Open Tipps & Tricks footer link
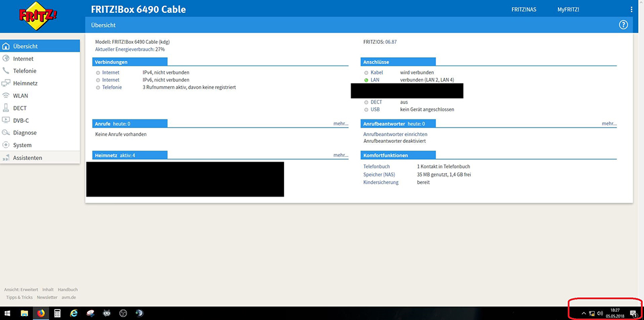 click(x=19, y=297)
